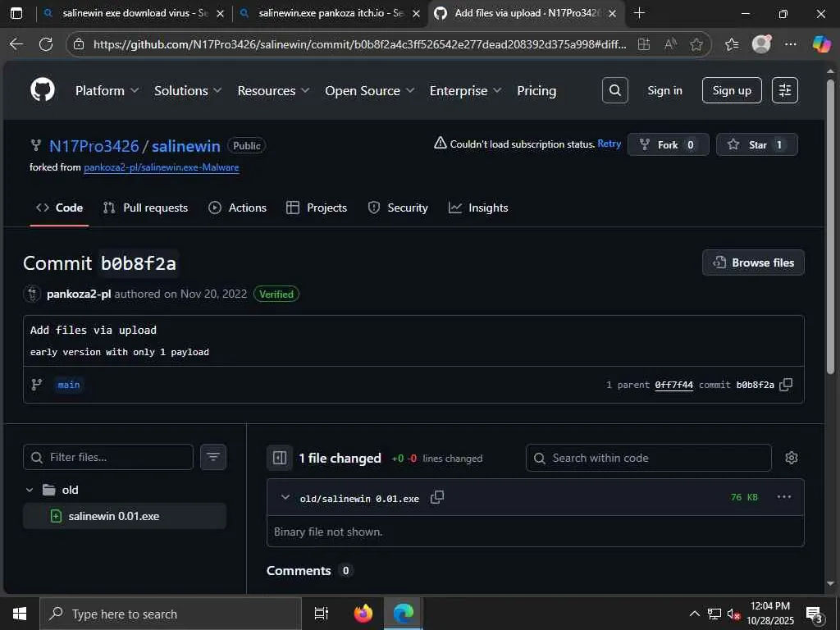Reload the page with the refresh icon
The height and width of the screenshot is (630, 840).
point(46,44)
